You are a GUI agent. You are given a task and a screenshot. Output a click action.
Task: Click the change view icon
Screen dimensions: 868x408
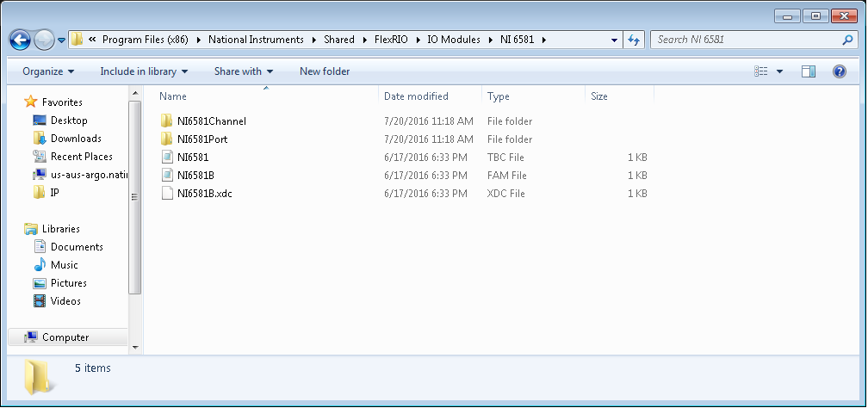pos(761,71)
